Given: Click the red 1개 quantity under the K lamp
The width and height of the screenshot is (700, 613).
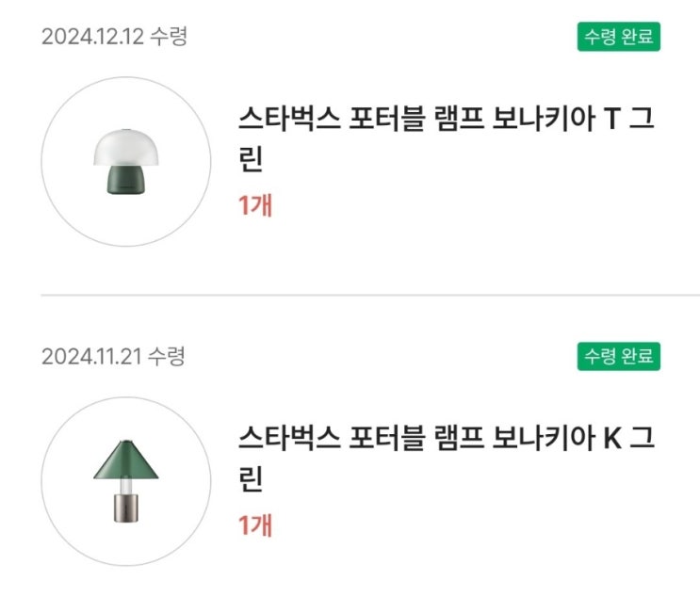Looking at the screenshot, I should tap(255, 525).
